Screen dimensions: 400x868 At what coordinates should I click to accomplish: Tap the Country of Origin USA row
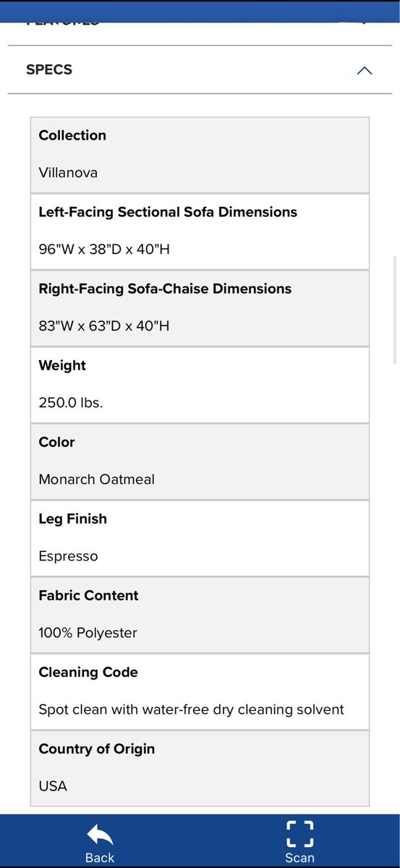pyautogui.click(x=200, y=767)
